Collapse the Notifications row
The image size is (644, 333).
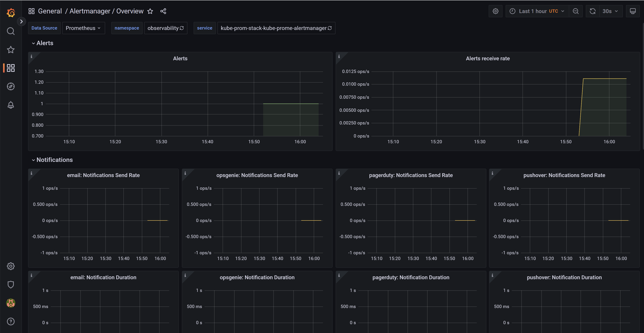[52, 160]
